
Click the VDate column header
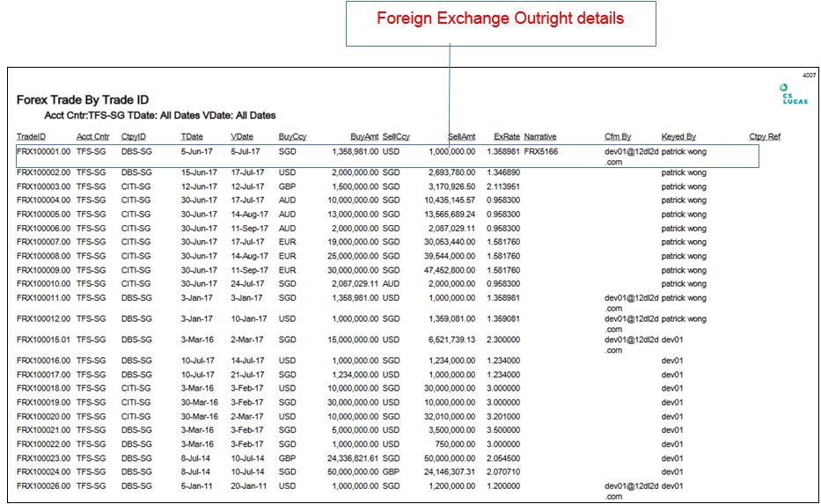coord(242,137)
